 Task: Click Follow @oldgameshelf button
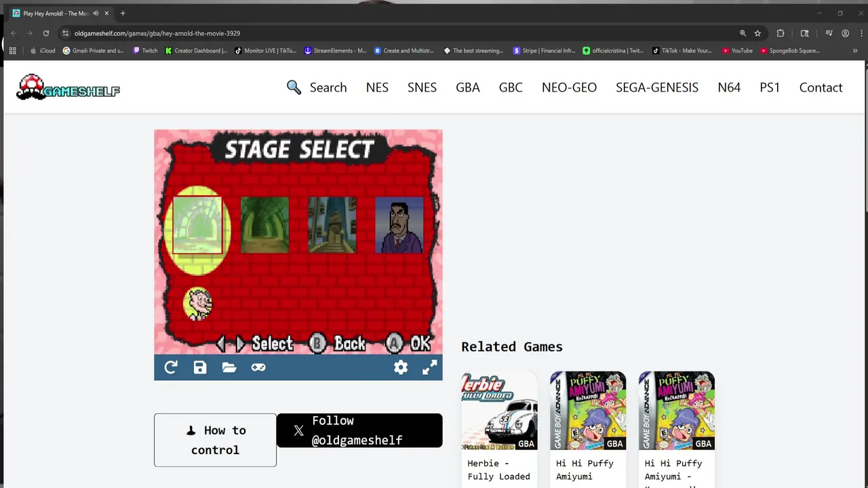(x=359, y=430)
